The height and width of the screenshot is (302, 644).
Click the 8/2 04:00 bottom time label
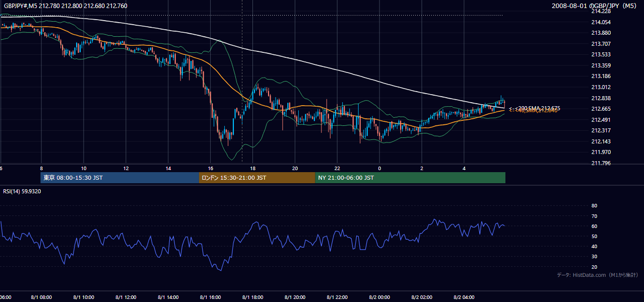coord(465,297)
